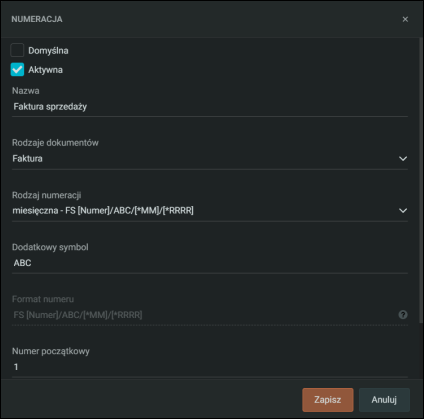Screen dimensions: 424x419
Task: Save the numbering with the Zapisz button
Action: point(328,400)
